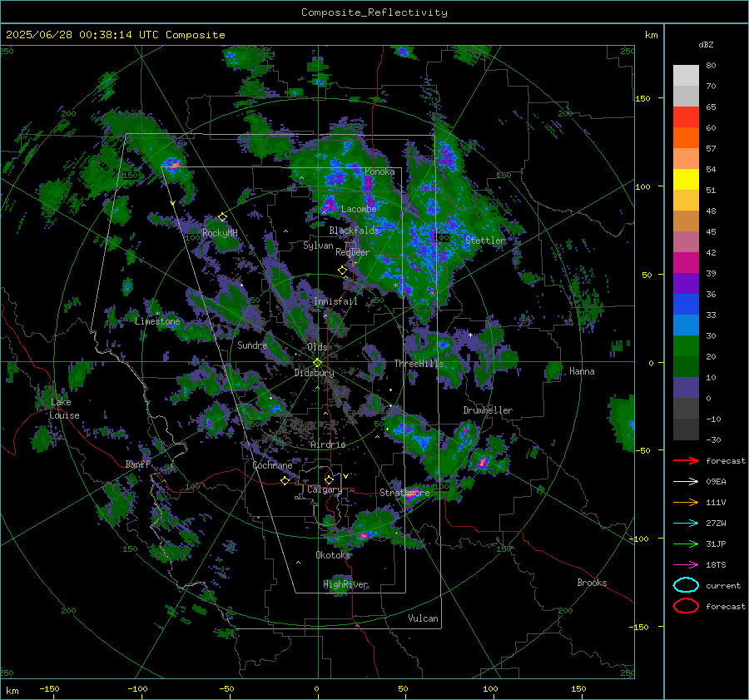Select the red 60-65 dBZ color swatch
This screenshot has width=749, height=700.
(686, 117)
